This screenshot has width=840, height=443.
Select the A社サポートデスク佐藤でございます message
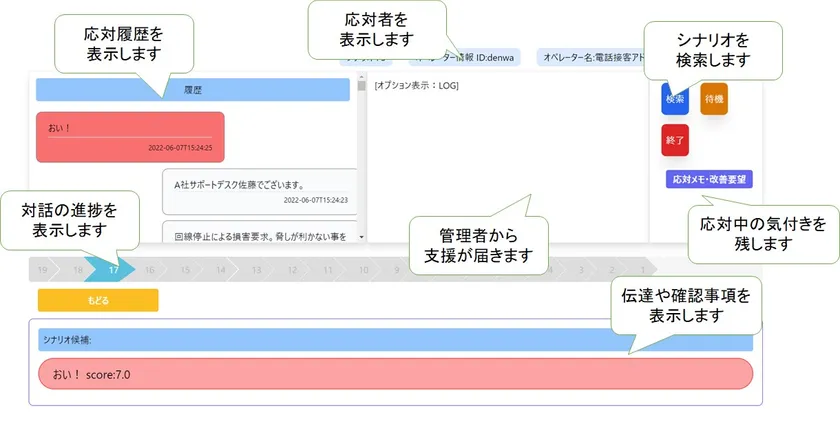point(260,191)
